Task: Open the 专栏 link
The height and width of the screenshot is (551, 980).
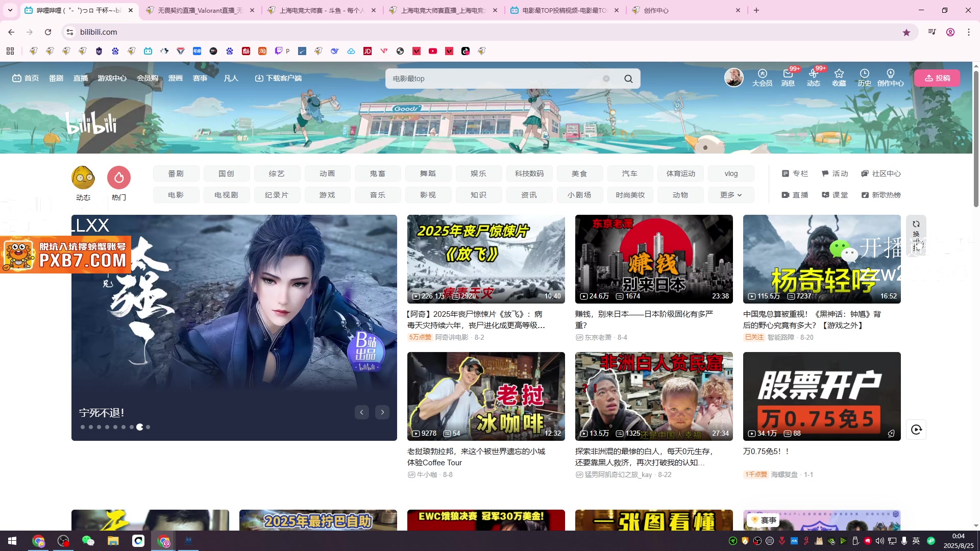Action: [795, 173]
